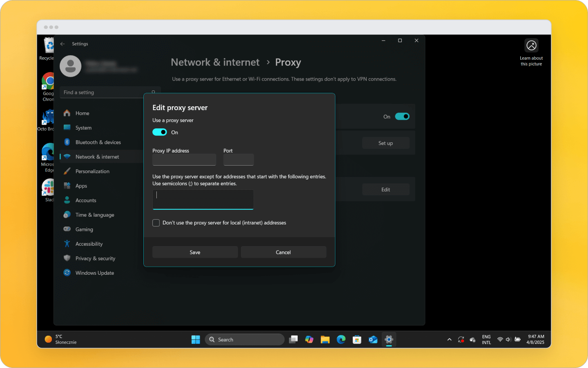Open the Wi-Fi icon in system tray

point(500,339)
